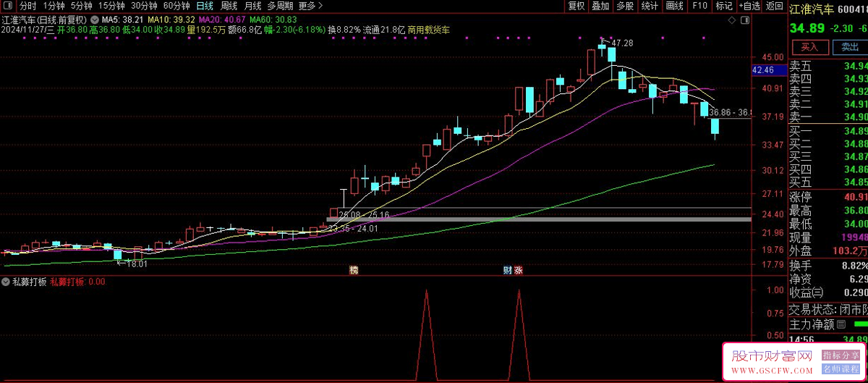Screen dimensions: 868x383
Task: Click the 净资 6.29 row
Action: 828,278
